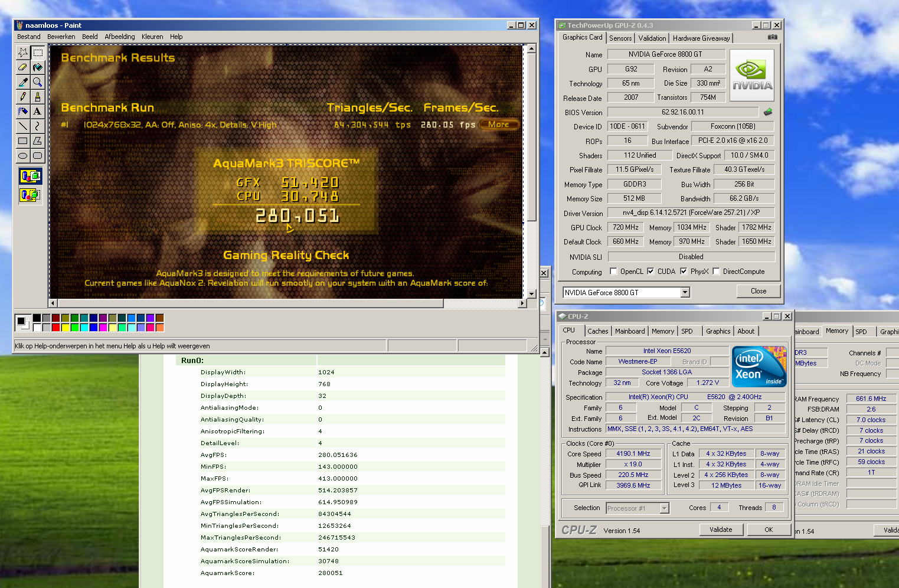Select the Rectangle shape tool
Viewport: 899px width, 588px height.
click(23, 141)
